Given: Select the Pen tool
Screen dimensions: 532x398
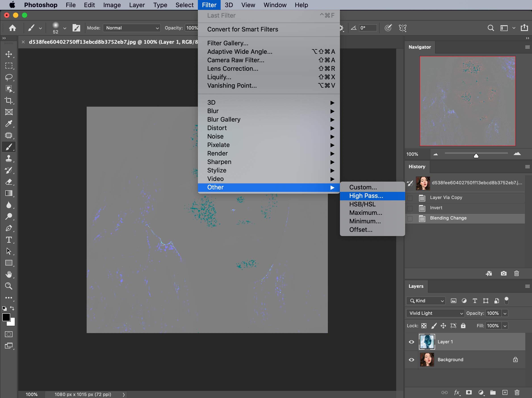Looking at the screenshot, I should point(9,228).
